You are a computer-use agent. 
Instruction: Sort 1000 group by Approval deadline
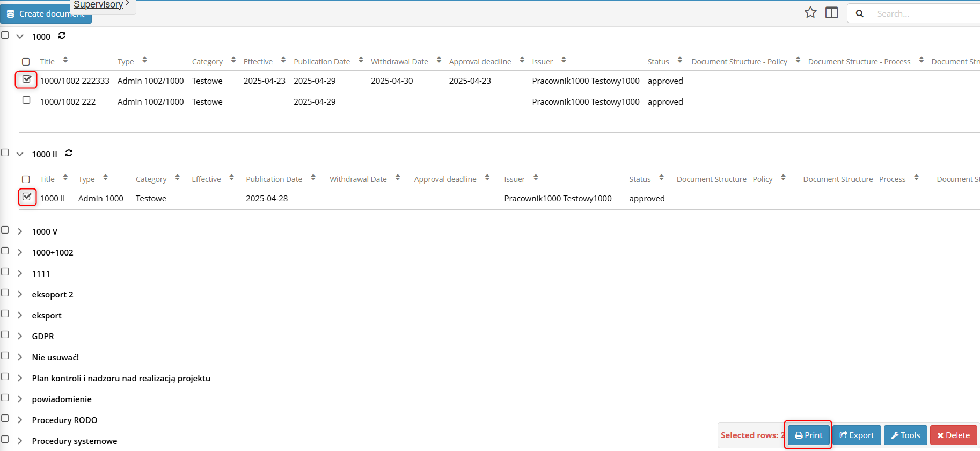pyautogui.click(x=522, y=60)
